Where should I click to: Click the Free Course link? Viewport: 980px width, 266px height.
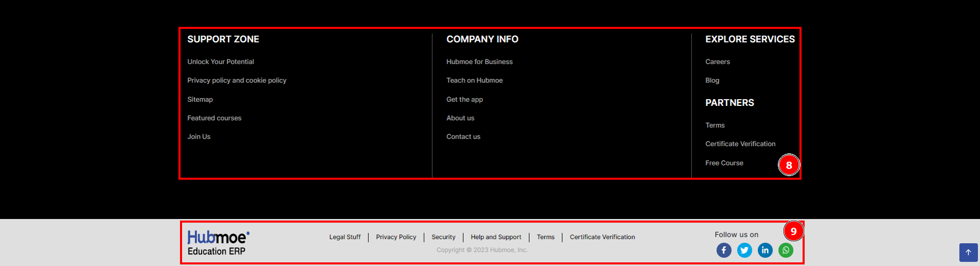click(724, 163)
